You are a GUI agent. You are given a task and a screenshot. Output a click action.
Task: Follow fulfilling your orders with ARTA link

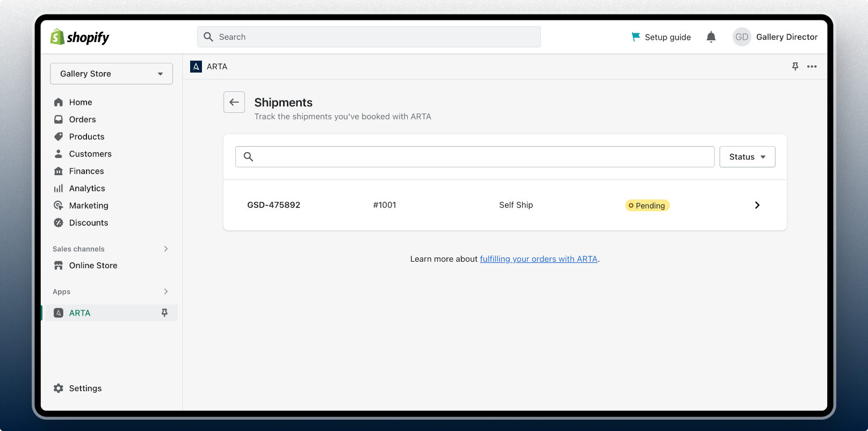(539, 259)
